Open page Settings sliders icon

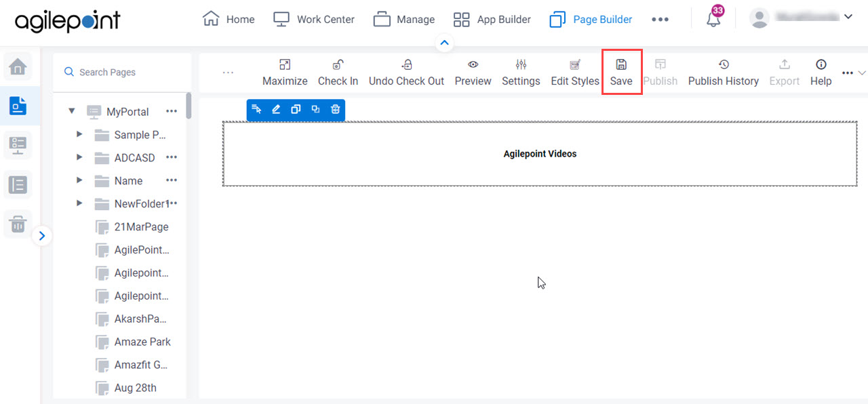click(521, 64)
